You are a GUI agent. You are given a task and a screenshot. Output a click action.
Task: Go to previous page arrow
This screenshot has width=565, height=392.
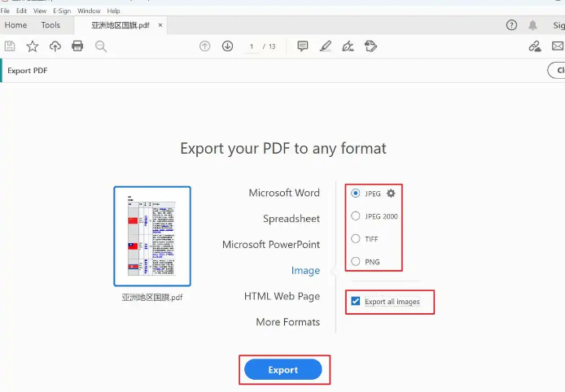[204, 46]
